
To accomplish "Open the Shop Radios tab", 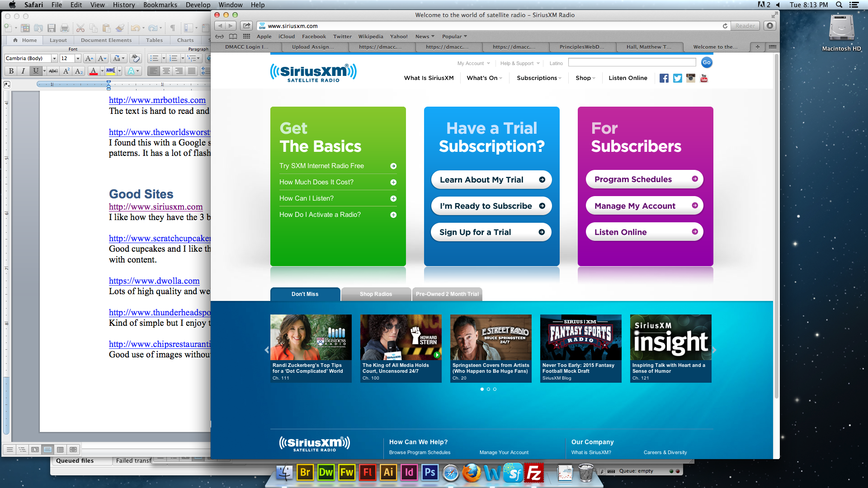I will point(376,294).
